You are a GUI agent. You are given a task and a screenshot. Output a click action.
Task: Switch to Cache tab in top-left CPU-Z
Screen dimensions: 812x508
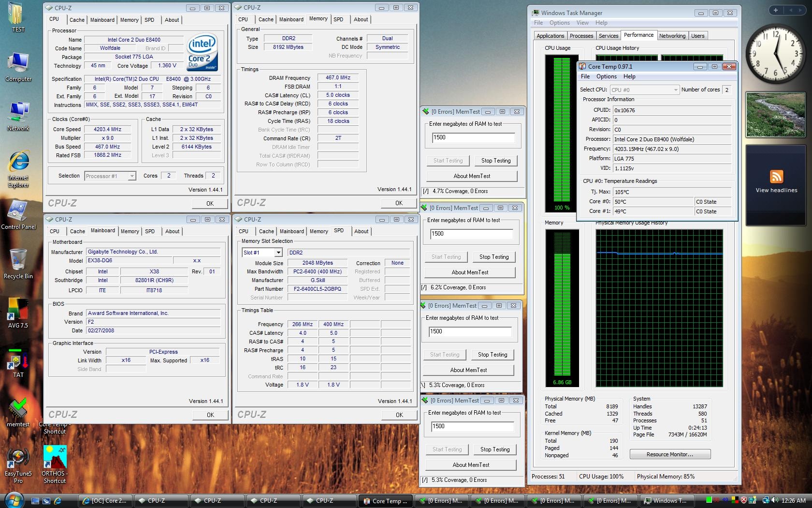[77, 20]
